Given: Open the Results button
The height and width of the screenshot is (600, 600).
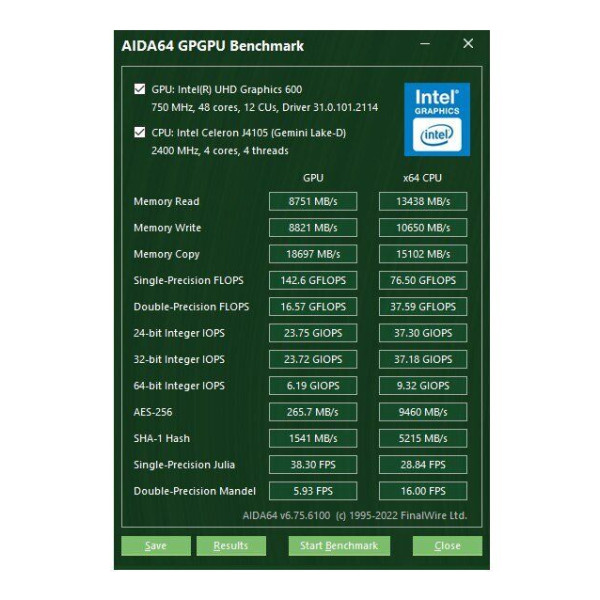Looking at the screenshot, I should pyautogui.click(x=231, y=545).
